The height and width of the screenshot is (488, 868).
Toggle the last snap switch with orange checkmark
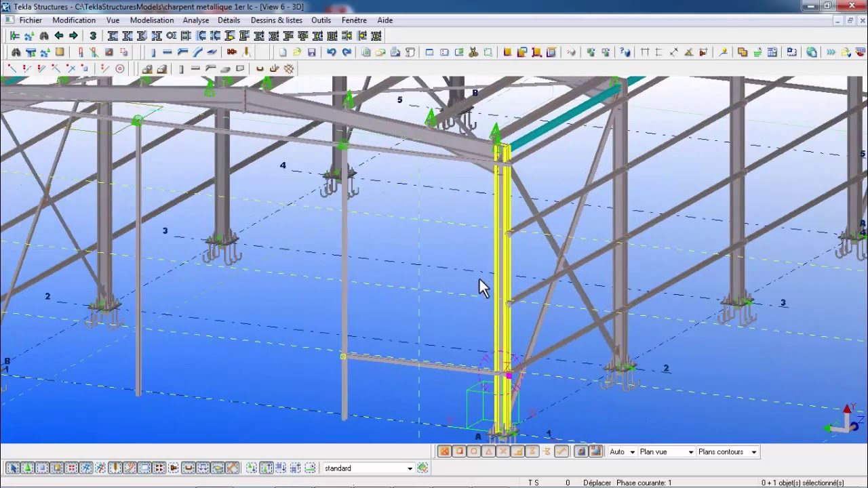click(x=561, y=451)
